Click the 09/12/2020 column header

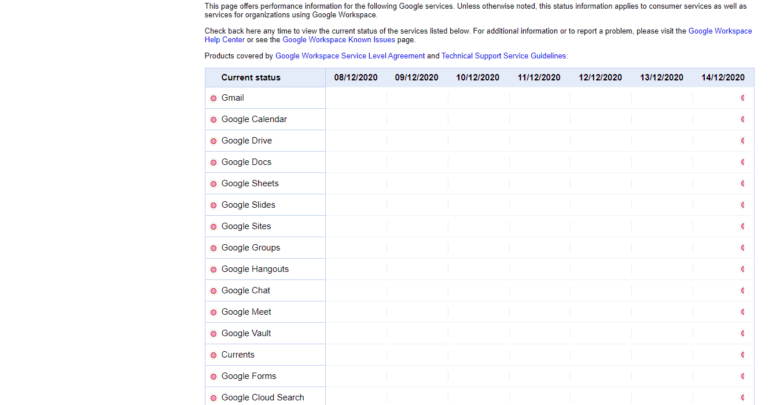coord(417,78)
